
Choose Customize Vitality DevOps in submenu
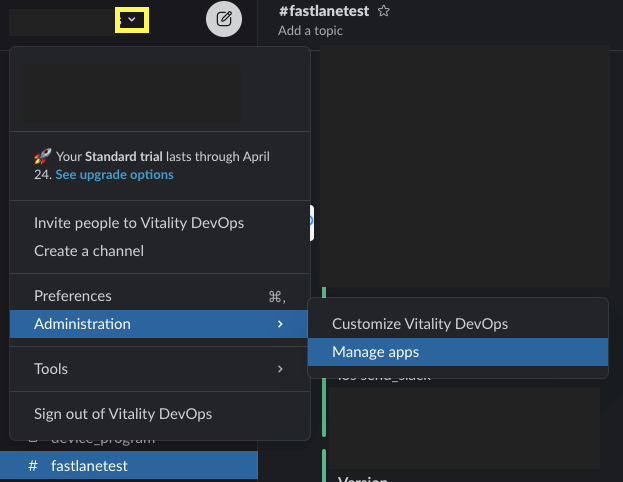[458, 324]
